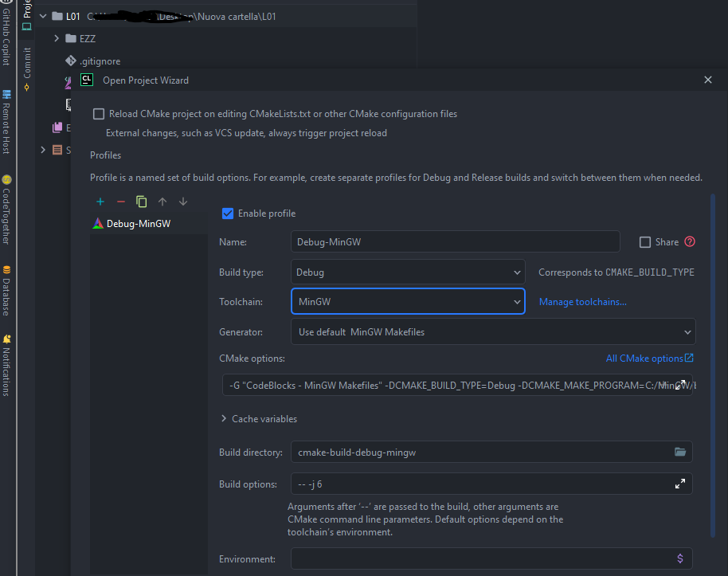
Task: Select the EZZ folder in project tree
Action: coord(88,38)
